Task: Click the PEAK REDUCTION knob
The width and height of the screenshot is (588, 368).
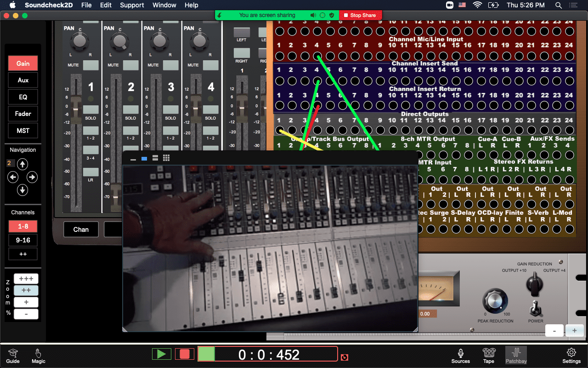Action: 495,301
